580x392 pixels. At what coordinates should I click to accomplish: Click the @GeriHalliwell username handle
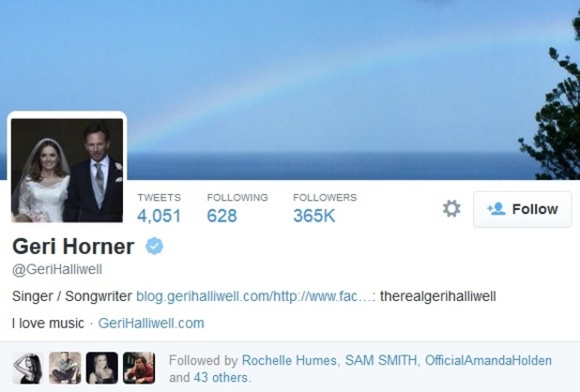57,269
